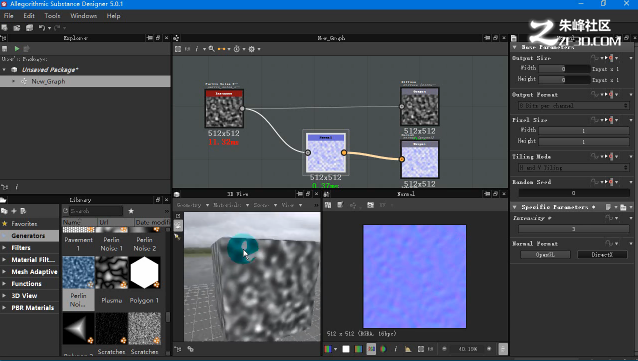The width and height of the screenshot is (638, 361).
Task: Open the Output Format bits per channel dropdown
Action: pos(573,106)
